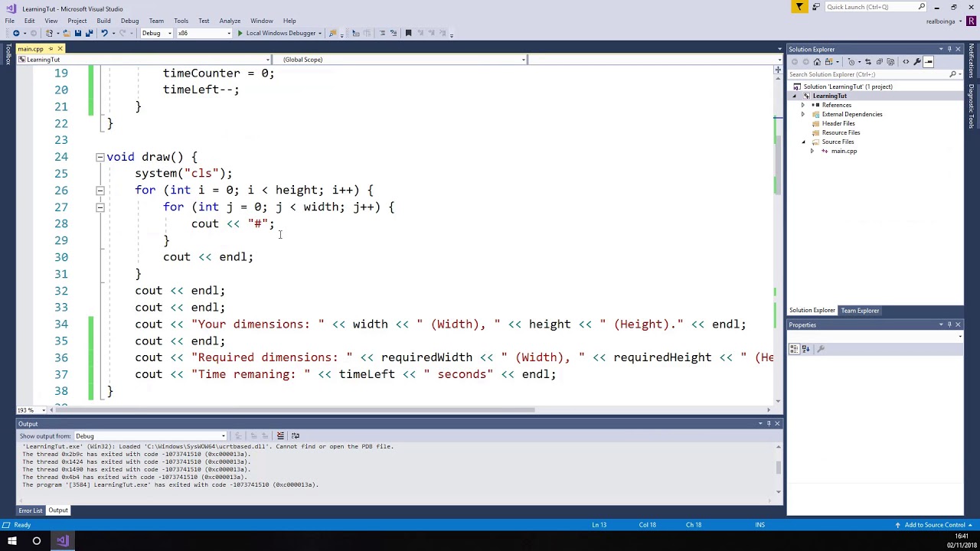Open the x86 platform dropdown
Image resolution: width=980 pixels, height=551 pixels.
tap(204, 33)
